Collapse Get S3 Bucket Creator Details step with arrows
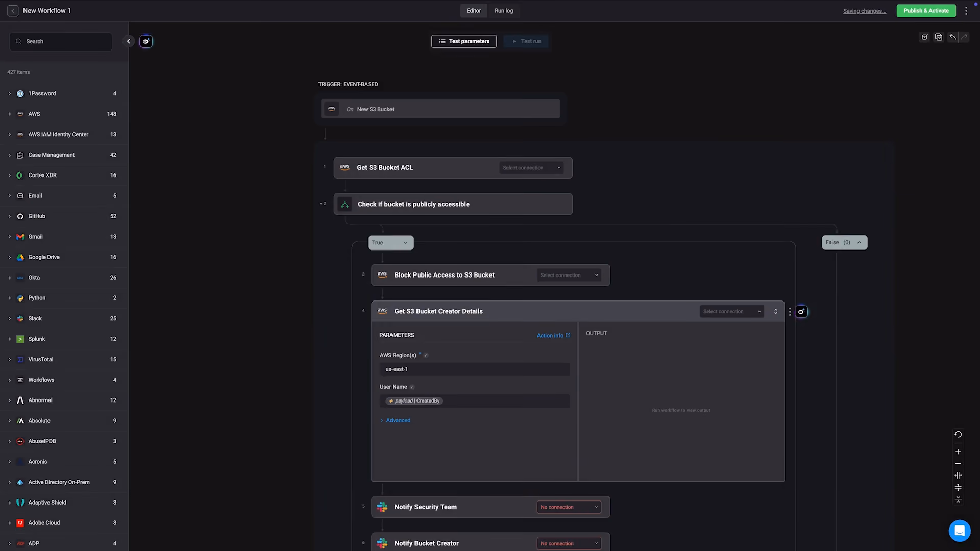This screenshot has height=551, width=980. pyautogui.click(x=776, y=312)
